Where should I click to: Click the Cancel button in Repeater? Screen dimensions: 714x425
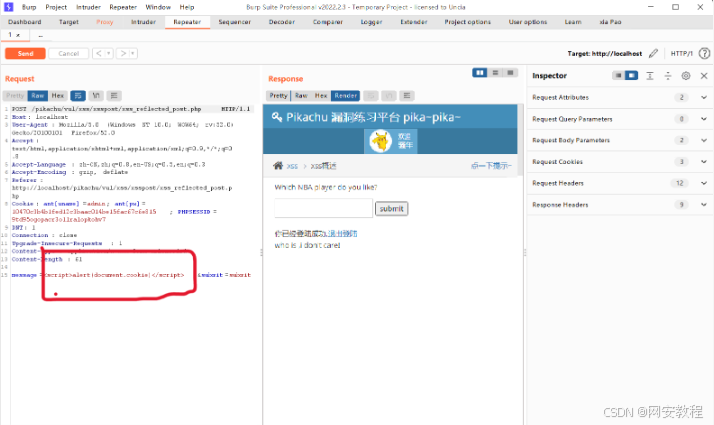click(69, 53)
